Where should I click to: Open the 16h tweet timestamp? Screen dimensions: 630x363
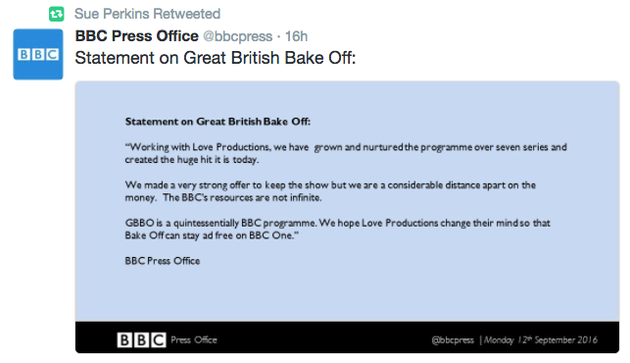click(x=296, y=37)
